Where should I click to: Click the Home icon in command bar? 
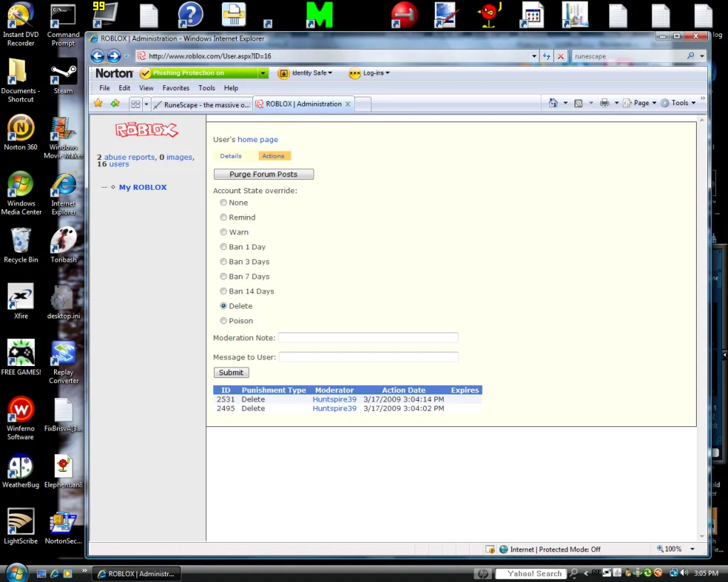point(553,103)
